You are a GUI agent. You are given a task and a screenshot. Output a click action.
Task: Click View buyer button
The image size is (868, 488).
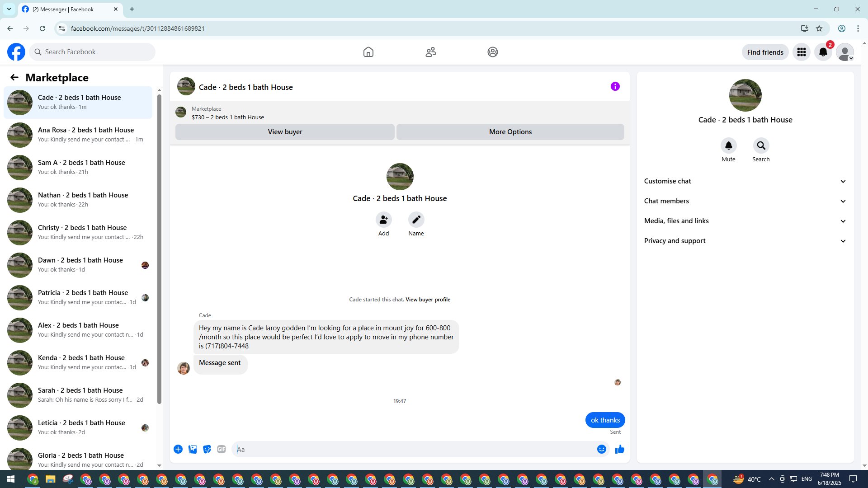[285, 132]
